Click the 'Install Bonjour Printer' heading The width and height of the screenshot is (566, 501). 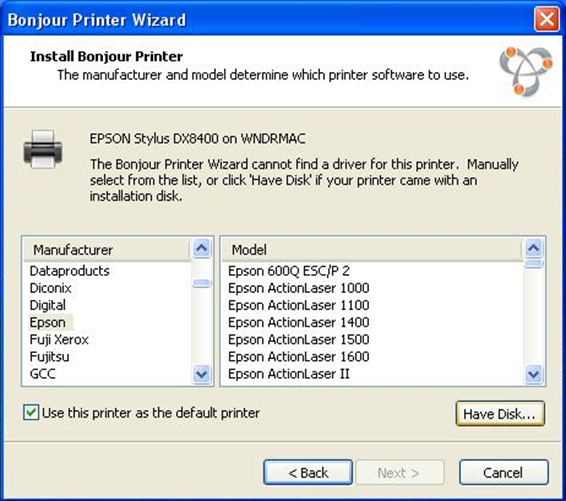pos(106,56)
